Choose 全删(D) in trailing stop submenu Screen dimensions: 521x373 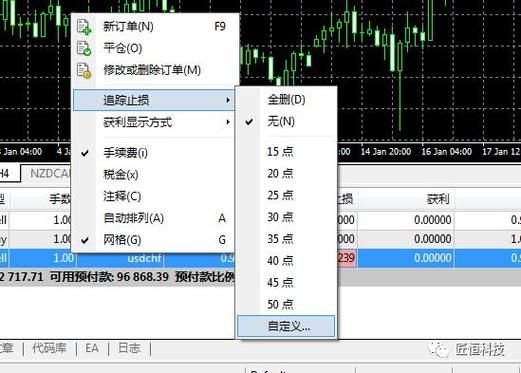click(x=286, y=99)
